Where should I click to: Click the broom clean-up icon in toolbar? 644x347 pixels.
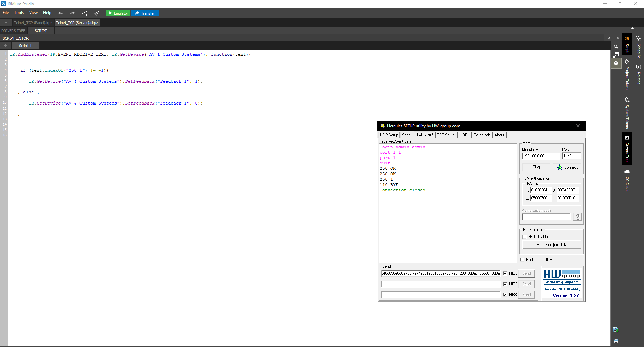click(x=97, y=13)
